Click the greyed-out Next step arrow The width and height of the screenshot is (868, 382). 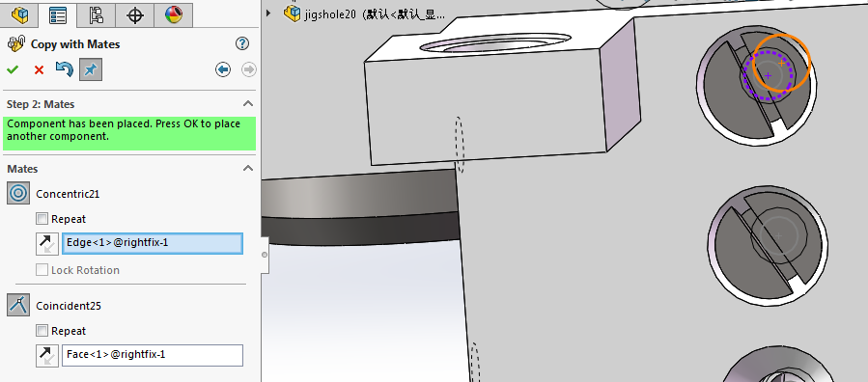pos(249,69)
